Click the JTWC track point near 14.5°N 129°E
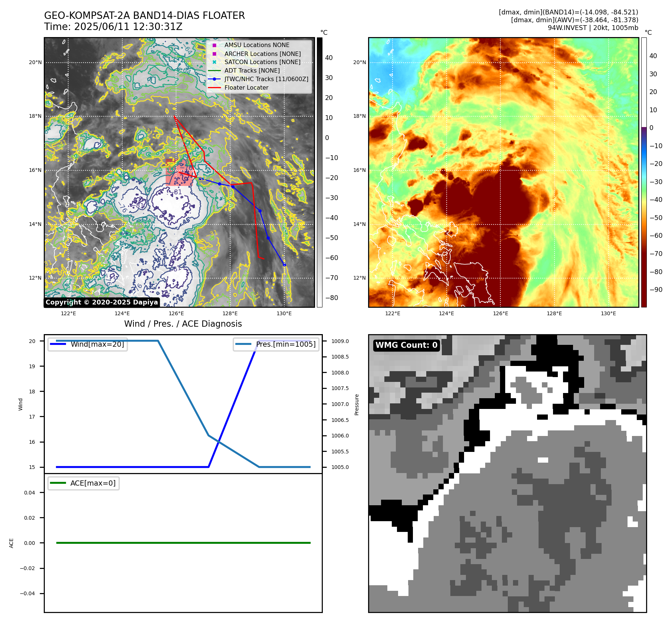 pos(260,211)
